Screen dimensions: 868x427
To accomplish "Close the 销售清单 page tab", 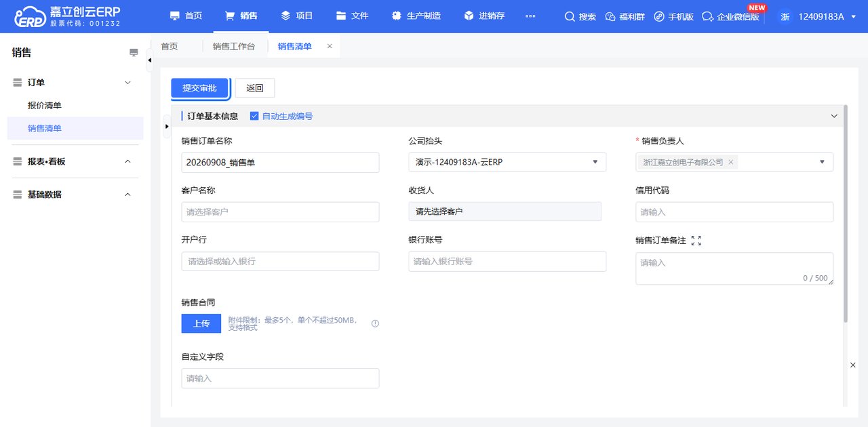I will tap(330, 46).
